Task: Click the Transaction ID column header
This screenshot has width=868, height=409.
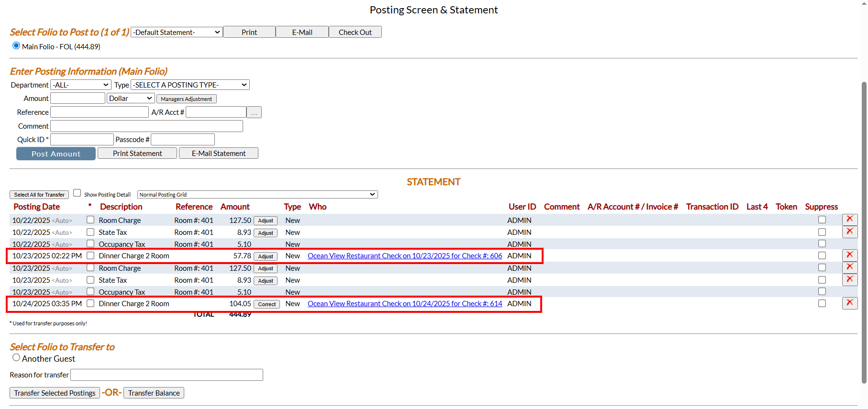Action: (712, 207)
